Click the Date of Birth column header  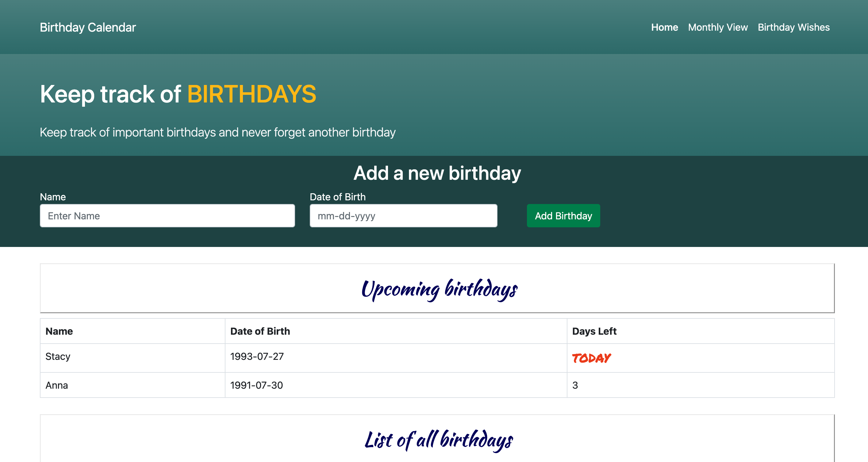[x=259, y=331]
